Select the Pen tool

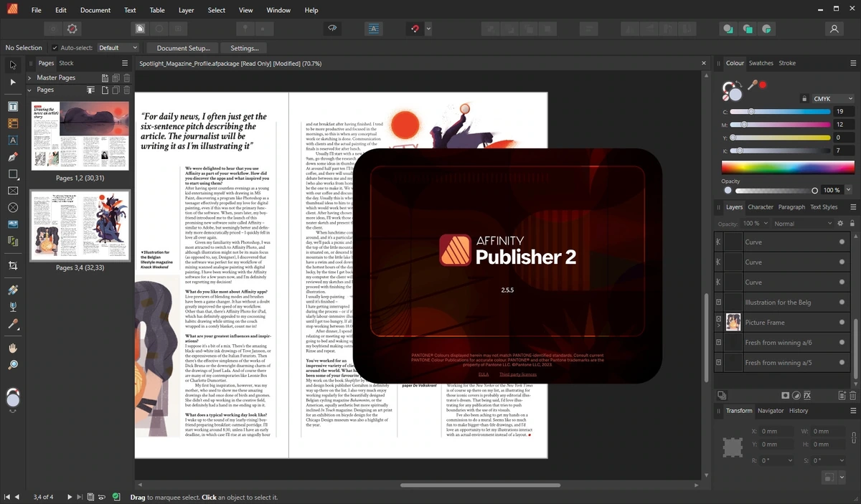coord(13,157)
